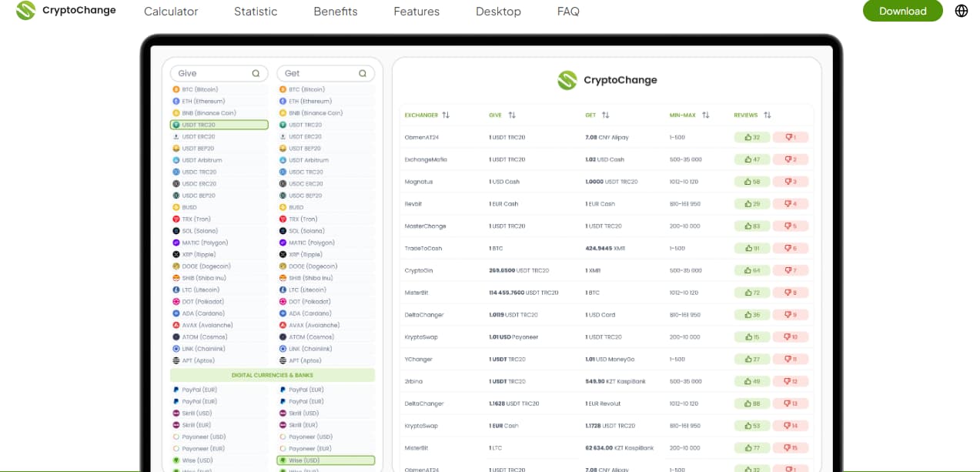Viewport: 980px width, 472px height.
Task: Sort table using the Min-Max column arrows
Action: [x=704, y=115]
